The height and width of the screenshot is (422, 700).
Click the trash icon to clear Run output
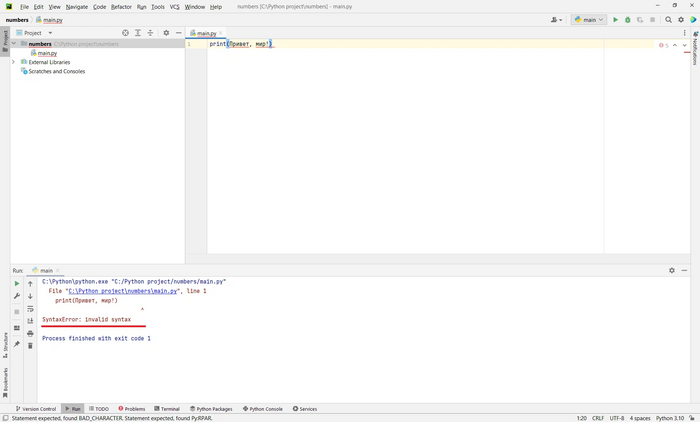30,345
